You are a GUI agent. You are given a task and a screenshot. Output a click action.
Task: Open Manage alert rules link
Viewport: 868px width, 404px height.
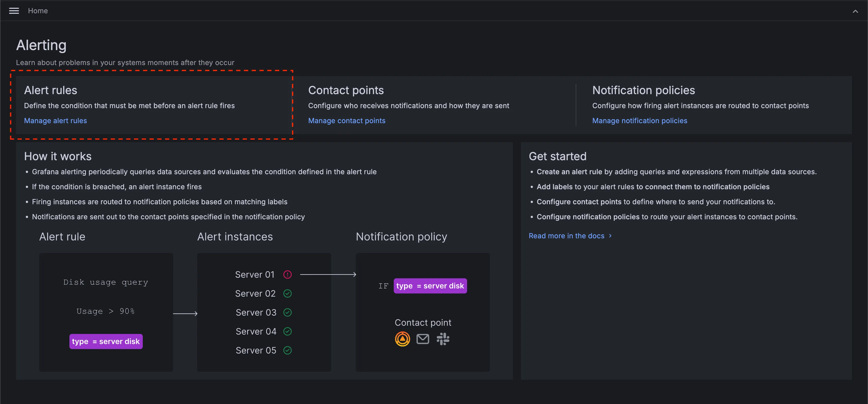(55, 121)
